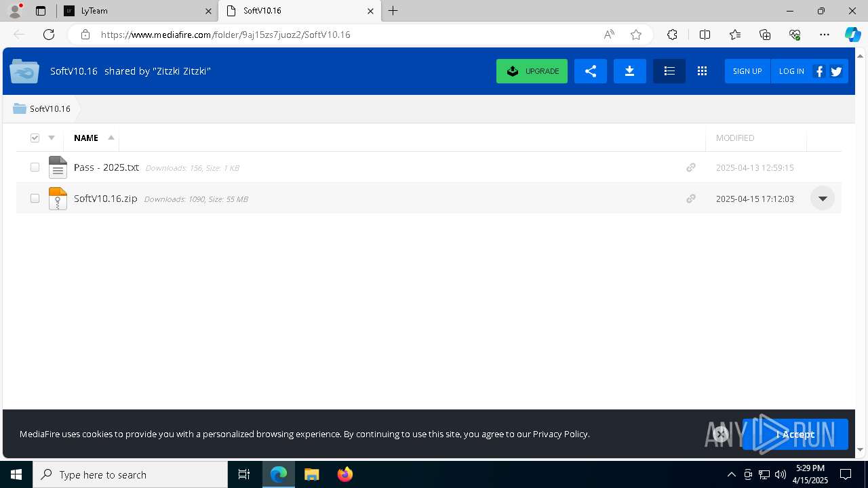Click the Twitter login icon
868x488 pixels.
point(836,71)
